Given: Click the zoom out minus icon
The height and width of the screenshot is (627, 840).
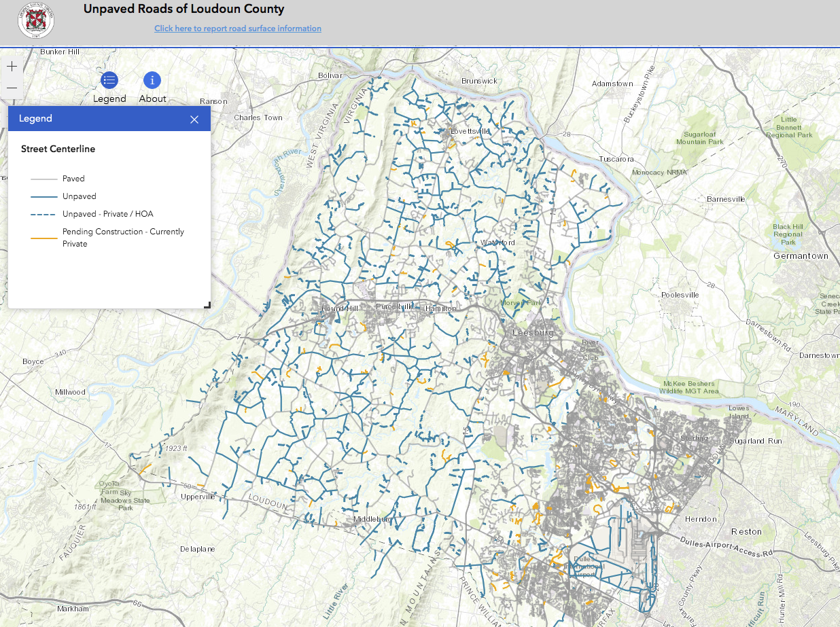Looking at the screenshot, I should pos(11,88).
